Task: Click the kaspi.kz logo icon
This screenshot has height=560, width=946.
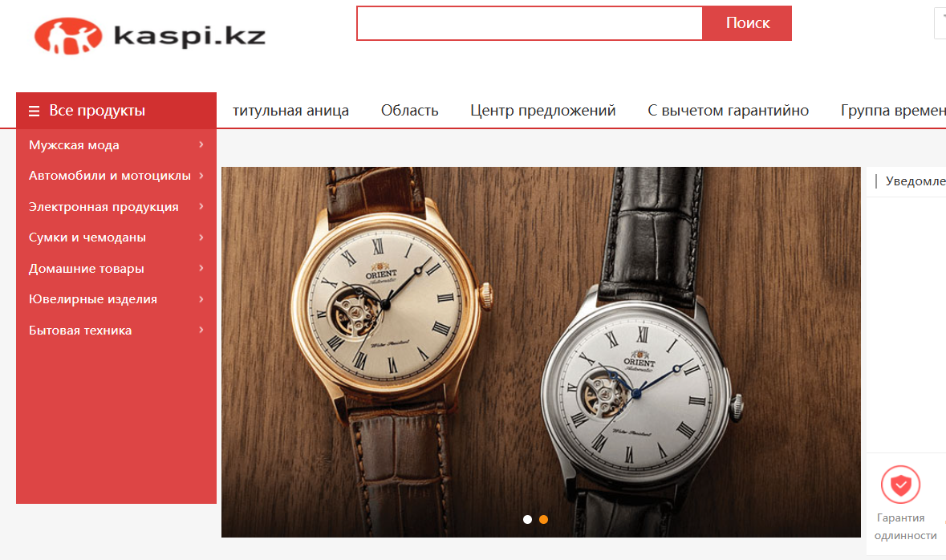Action: pos(68,36)
